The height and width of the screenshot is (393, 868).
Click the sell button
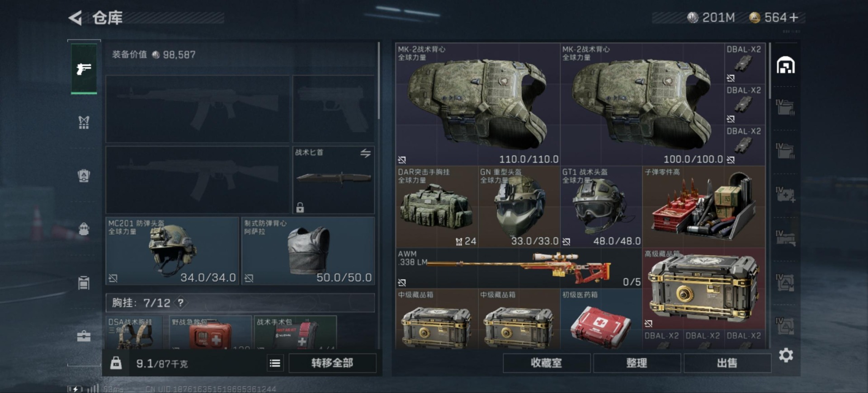click(x=727, y=363)
